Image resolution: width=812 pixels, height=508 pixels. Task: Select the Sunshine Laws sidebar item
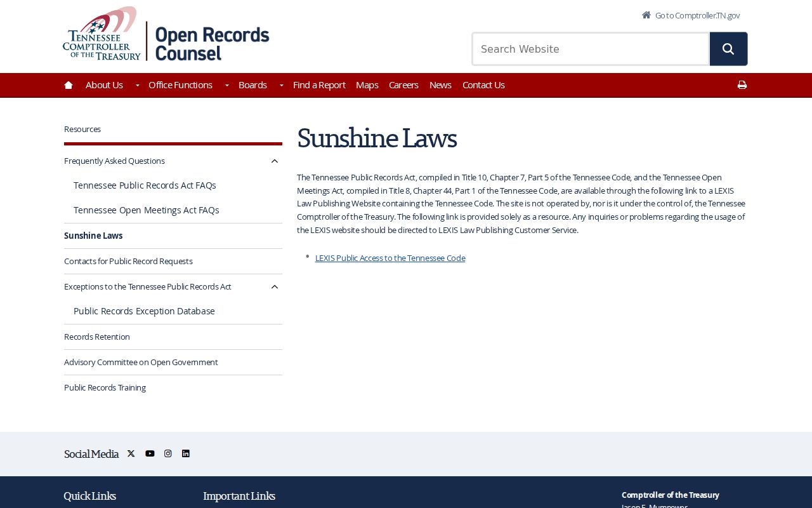(93, 236)
